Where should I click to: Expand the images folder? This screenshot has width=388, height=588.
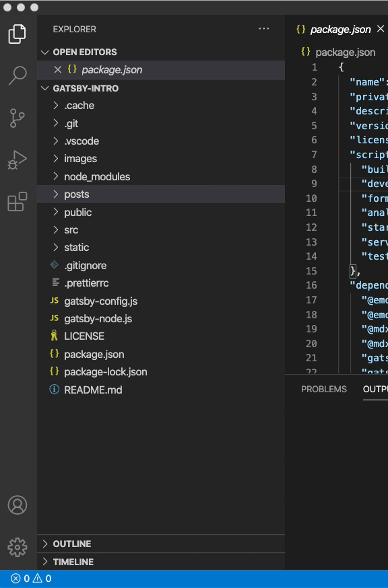(x=56, y=159)
